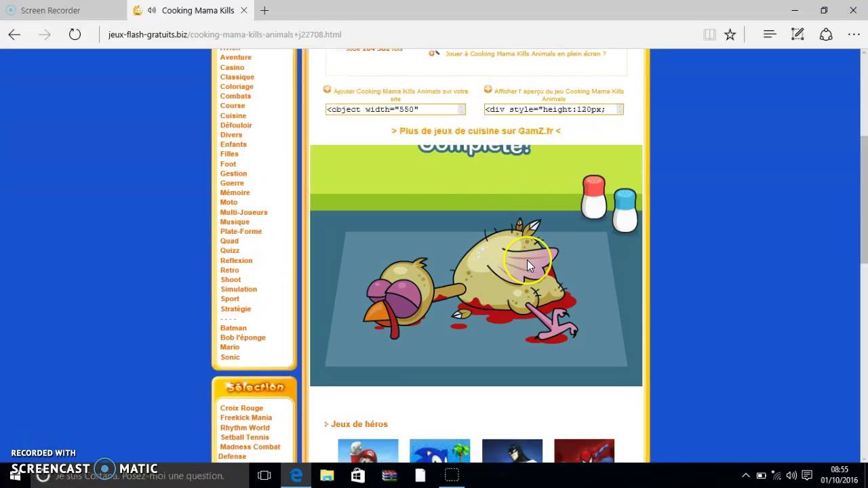
Task: Click the dashed-rectangle capture taskbar icon
Action: pyautogui.click(x=452, y=476)
